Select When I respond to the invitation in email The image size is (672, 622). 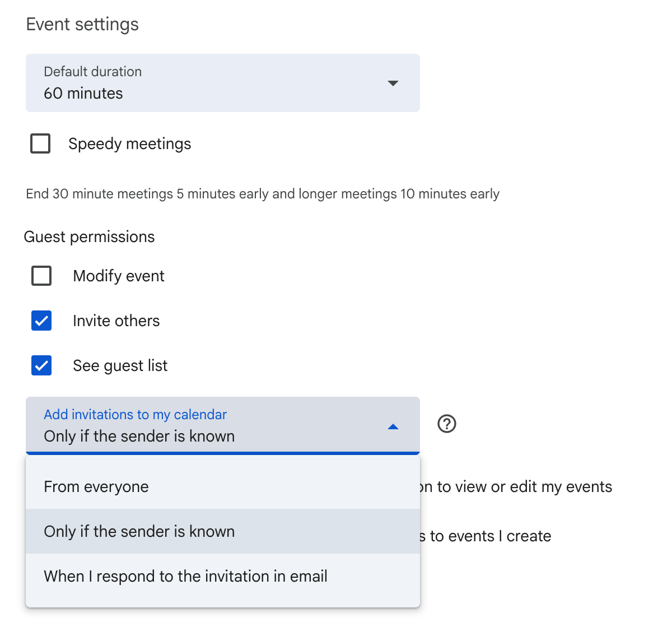pos(223,576)
